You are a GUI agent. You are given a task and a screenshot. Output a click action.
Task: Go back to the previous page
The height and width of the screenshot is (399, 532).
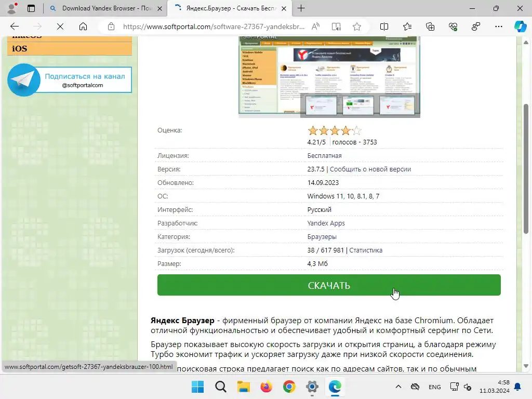(14, 26)
